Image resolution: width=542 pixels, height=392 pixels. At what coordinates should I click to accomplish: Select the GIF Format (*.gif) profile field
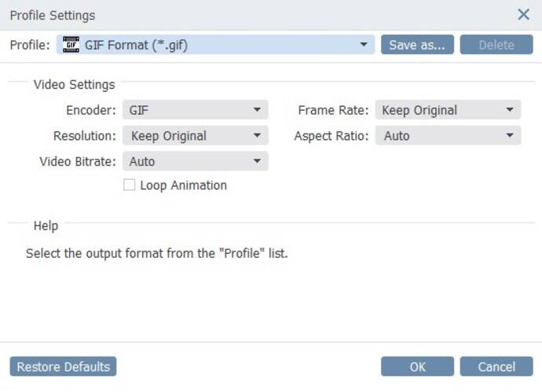point(215,45)
